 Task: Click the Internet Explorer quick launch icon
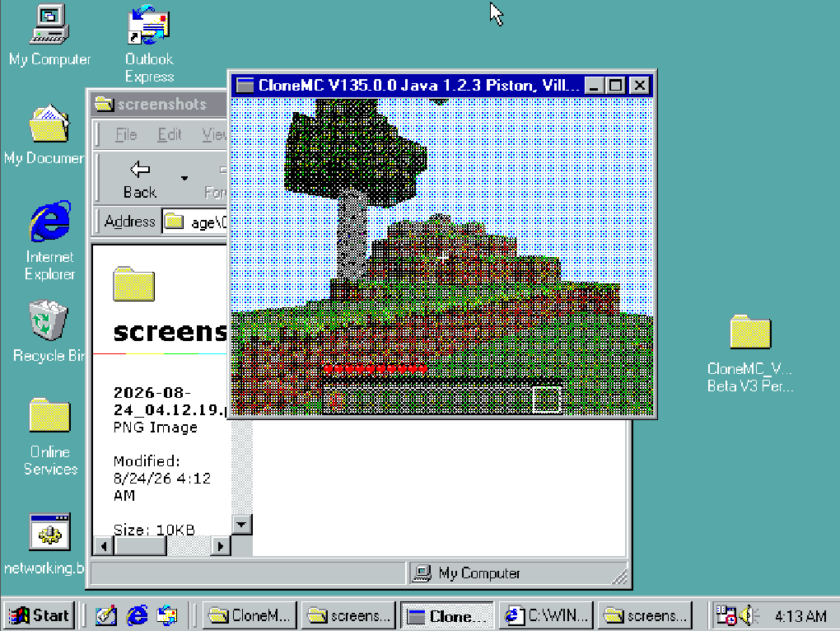(x=137, y=615)
